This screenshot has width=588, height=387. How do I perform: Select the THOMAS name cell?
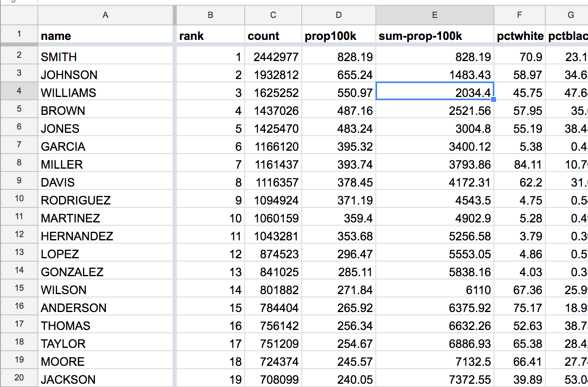pos(105,324)
